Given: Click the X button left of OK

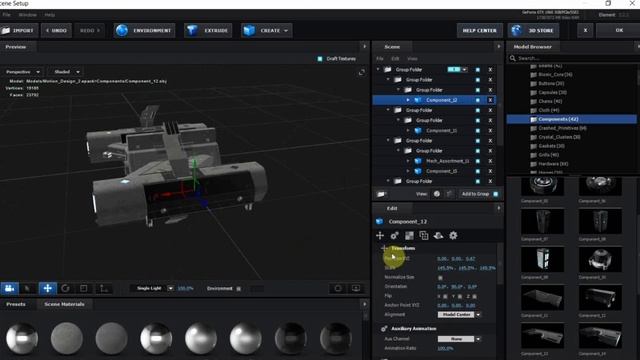Looking at the screenshot, I should coord(585,30).
